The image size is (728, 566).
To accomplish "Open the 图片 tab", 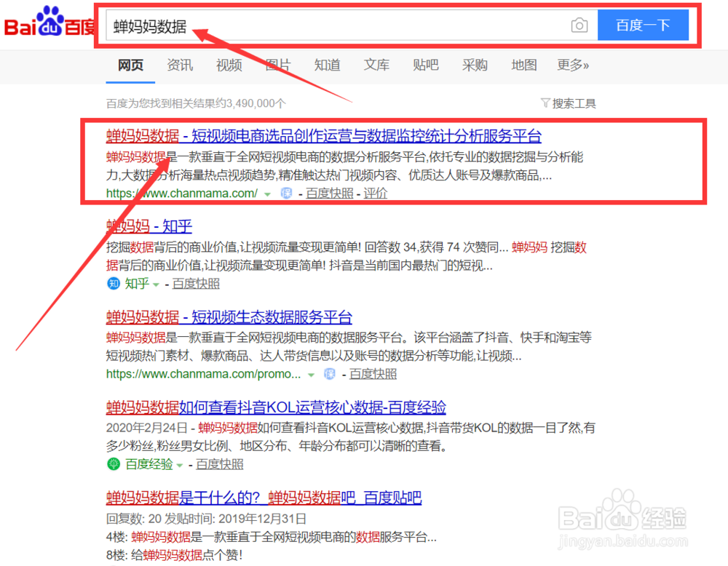I will pos(278,65).
